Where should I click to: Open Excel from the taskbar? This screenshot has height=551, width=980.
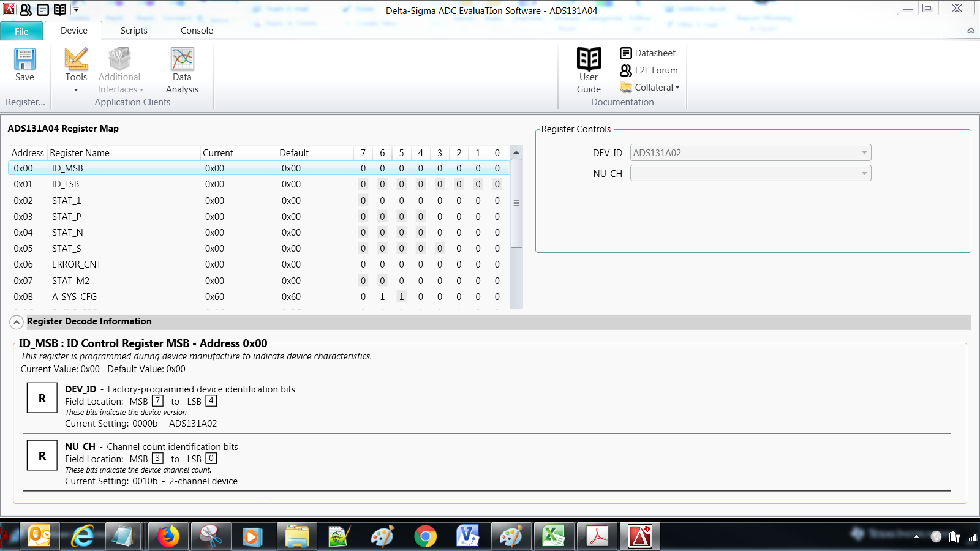click(x=554, y=536)
